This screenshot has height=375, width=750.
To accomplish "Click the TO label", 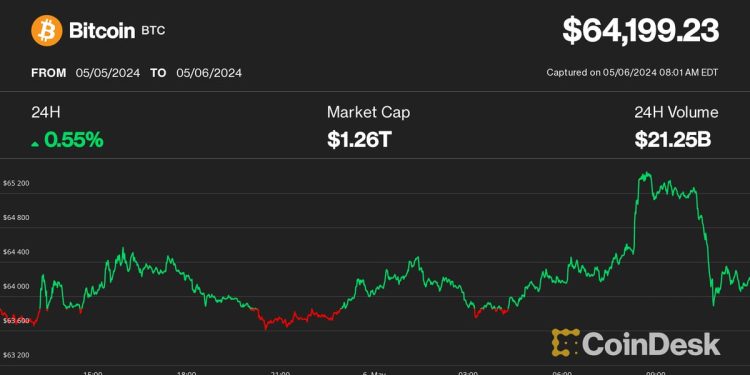I will (158, 73).
